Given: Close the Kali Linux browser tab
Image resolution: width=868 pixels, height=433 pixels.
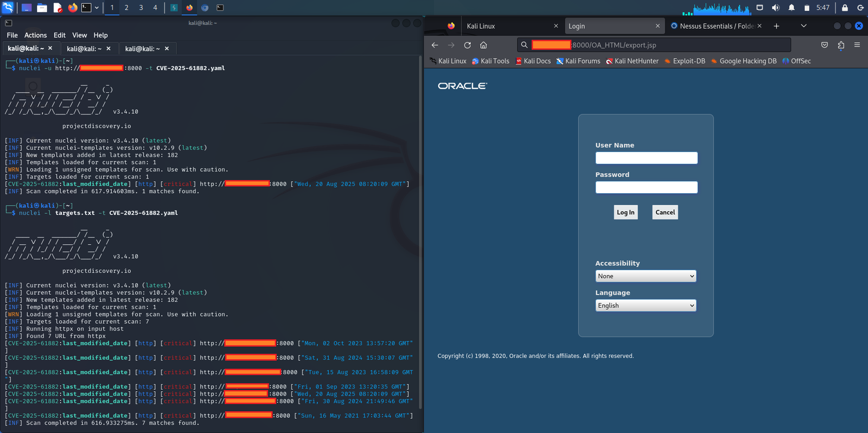Looking at the screenshot, I should [x=556, y=26].
